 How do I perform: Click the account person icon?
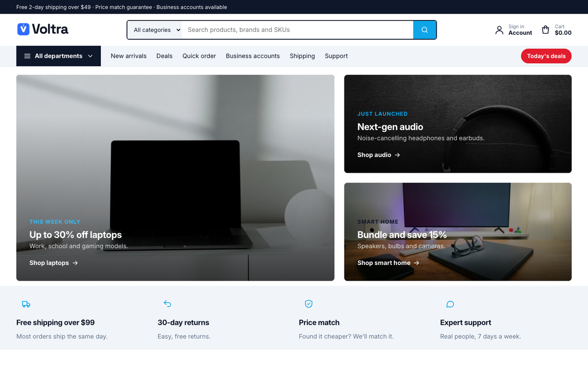pos(499,30)
